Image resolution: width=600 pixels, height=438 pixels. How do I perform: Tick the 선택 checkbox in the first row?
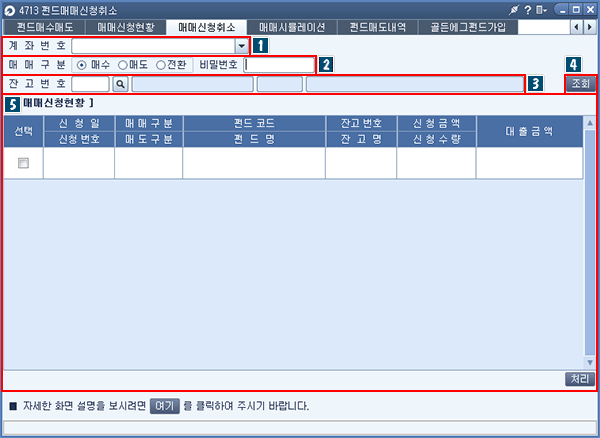pos(23,163)
